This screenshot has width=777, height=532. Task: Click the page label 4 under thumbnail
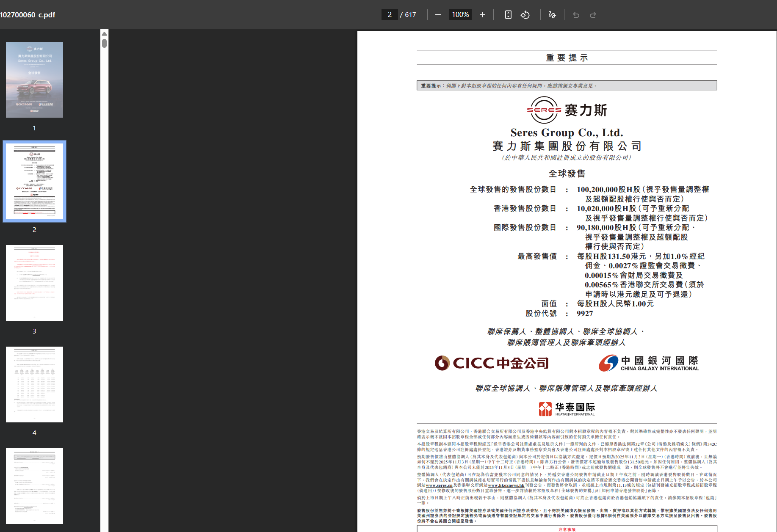click(34, 433)
